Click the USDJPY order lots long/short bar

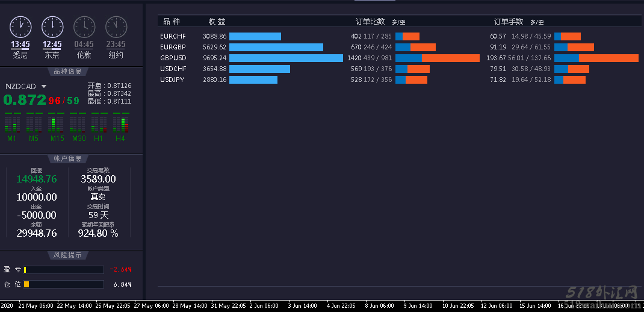(x=570, y=80)
